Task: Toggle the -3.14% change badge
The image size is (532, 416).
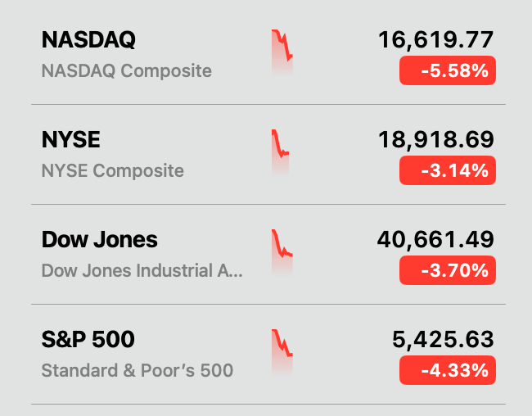Action: (x=448, y=171)
